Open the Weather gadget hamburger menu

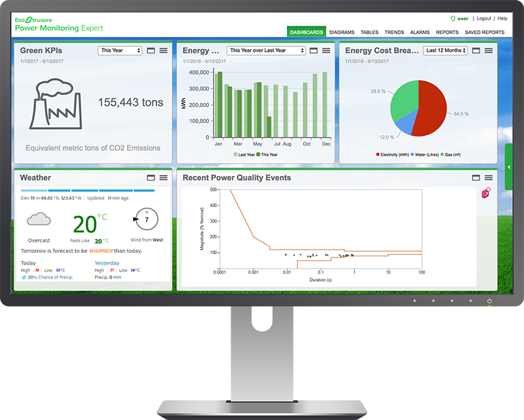(x=163, y=178)
